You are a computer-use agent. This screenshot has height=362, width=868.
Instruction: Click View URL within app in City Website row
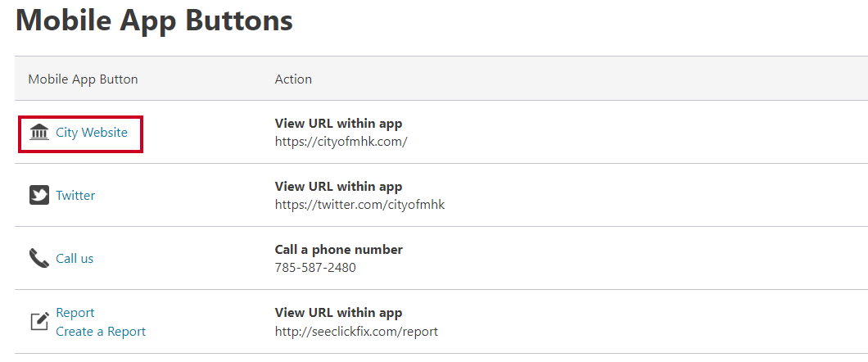point(339,124)
